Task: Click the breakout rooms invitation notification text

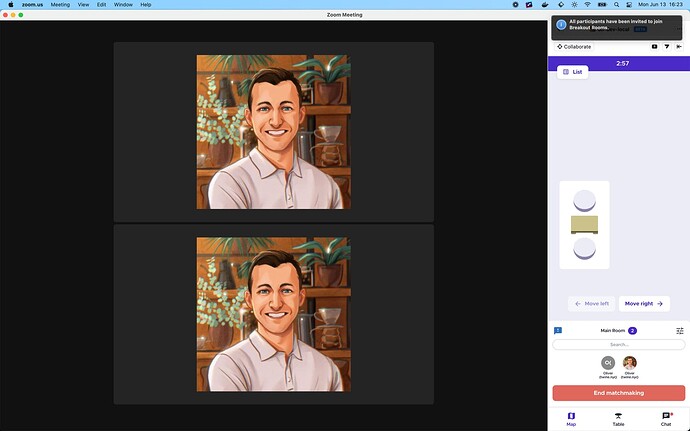Action: (616, 25)
